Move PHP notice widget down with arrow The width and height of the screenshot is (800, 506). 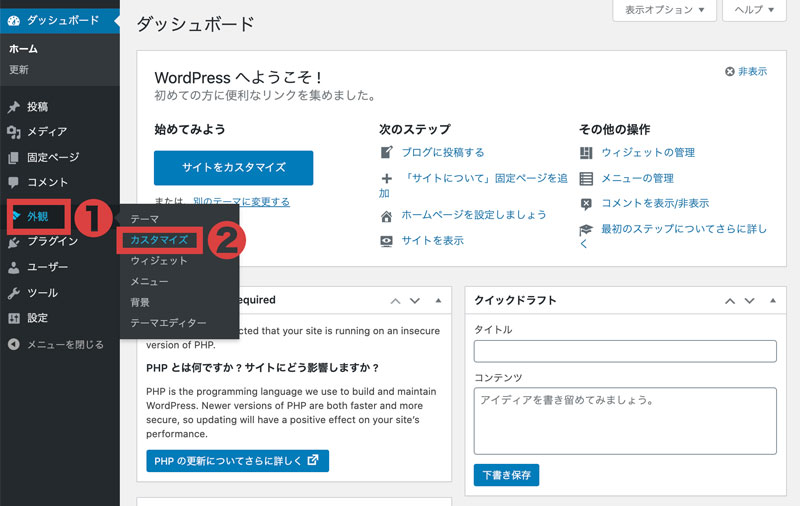point(415,301)
